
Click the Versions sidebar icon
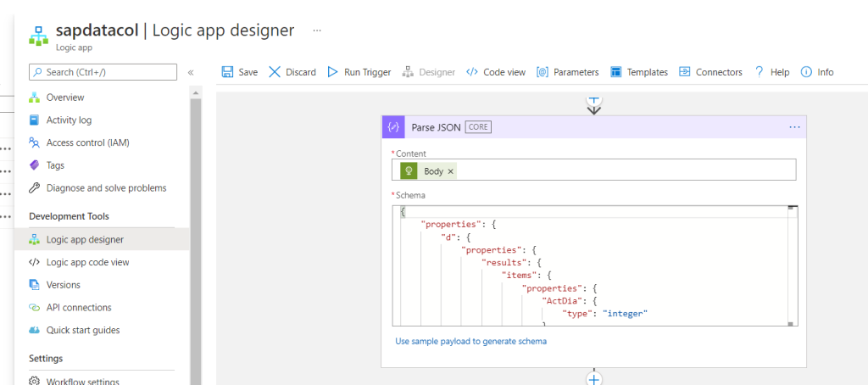pos(34,285)
